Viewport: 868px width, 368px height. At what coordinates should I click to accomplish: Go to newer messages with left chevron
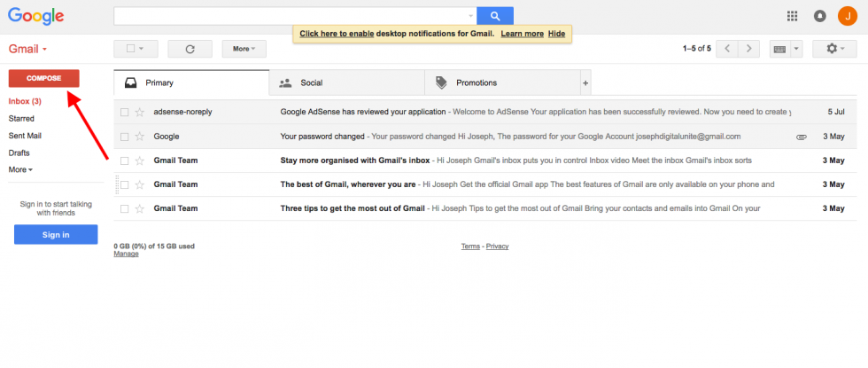727,49
